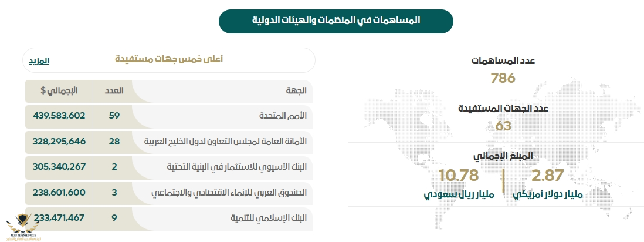Select the count 3 for الصندوق العربي
This screenshot has height=242, width=644.
[114, 192]
